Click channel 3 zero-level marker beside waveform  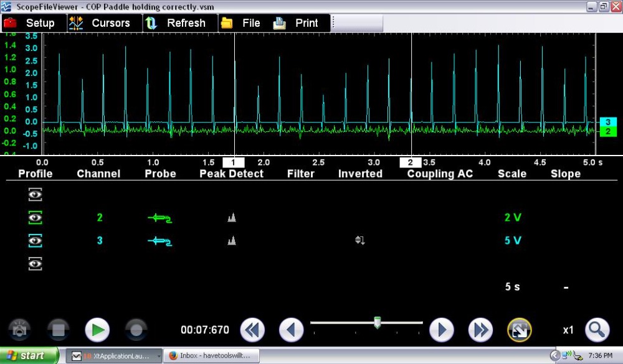pos(608,122)
